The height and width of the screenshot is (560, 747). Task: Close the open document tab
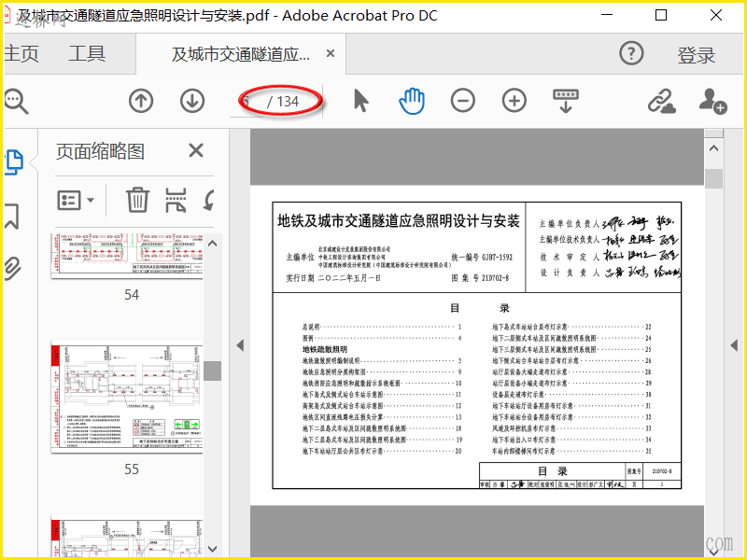(331, 53)
